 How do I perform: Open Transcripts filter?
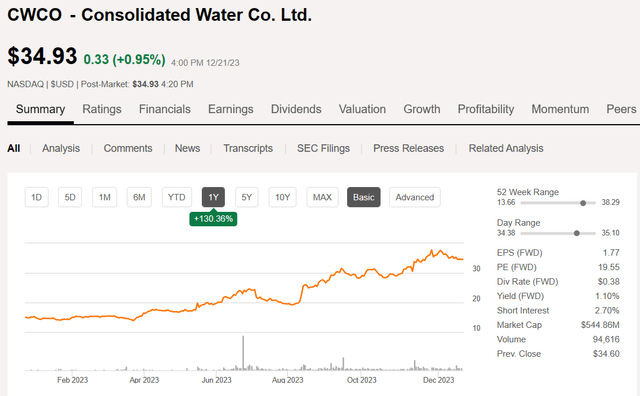click(x=248, y=148)
